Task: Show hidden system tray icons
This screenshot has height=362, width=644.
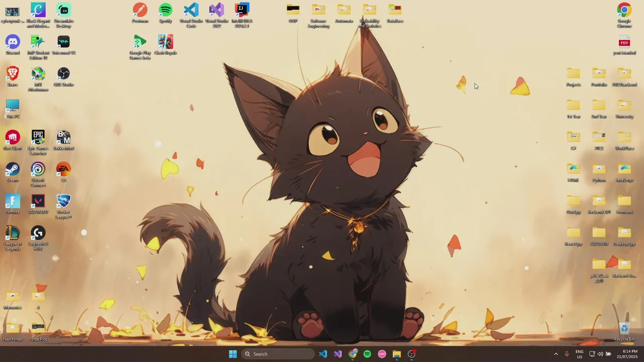Action: (556, 354)
